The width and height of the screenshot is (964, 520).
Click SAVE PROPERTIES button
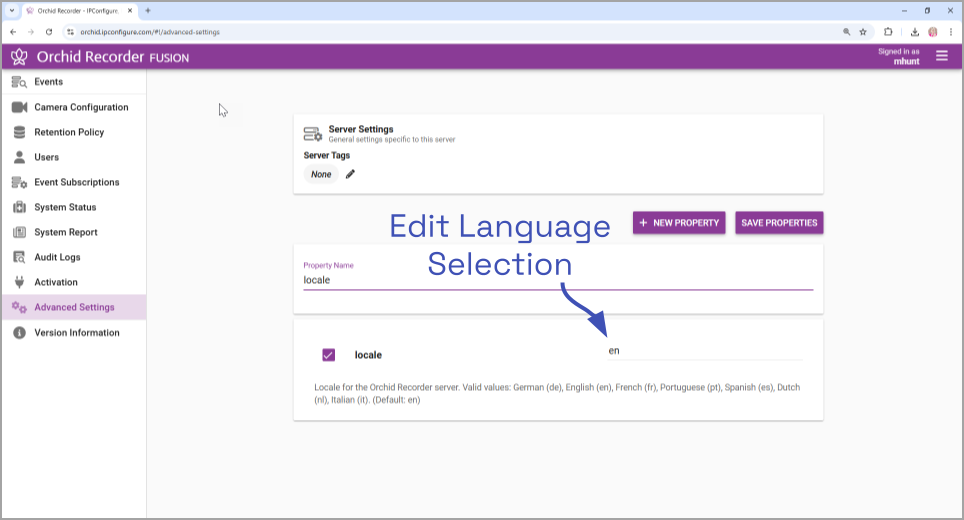coord(779,223)
